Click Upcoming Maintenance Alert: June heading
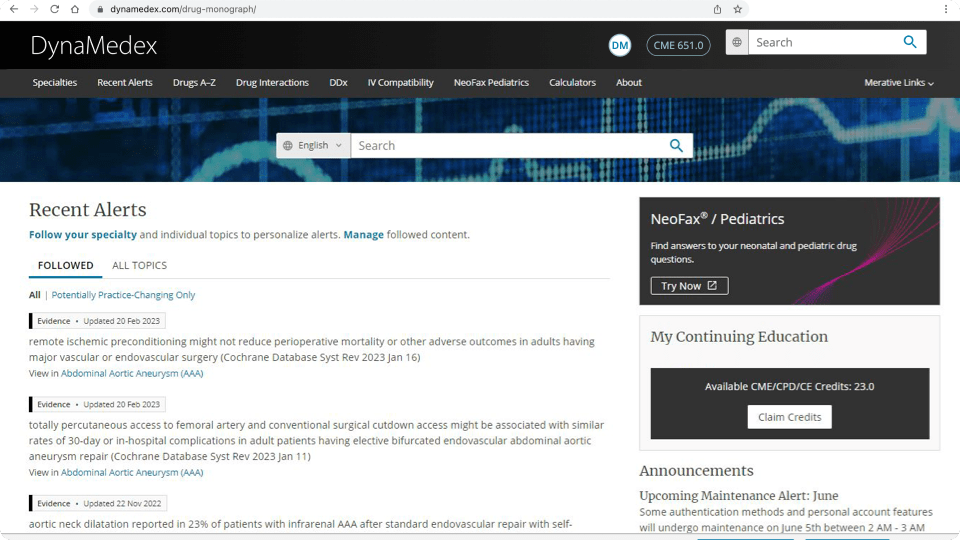960x540 pixels. (738, 495)
